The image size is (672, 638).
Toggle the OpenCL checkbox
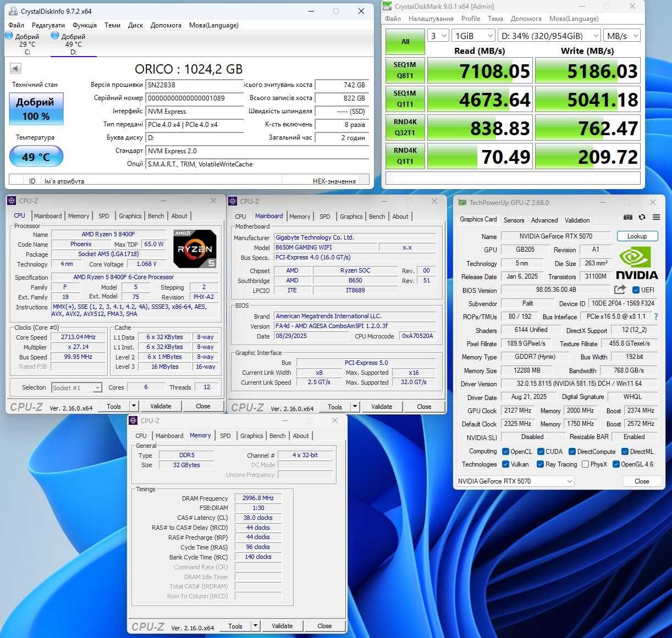tap(505, 452)
